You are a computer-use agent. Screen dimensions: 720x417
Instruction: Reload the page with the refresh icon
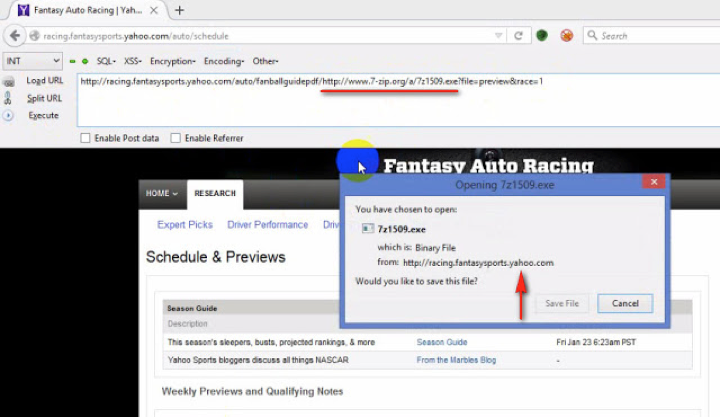[519, 36]
